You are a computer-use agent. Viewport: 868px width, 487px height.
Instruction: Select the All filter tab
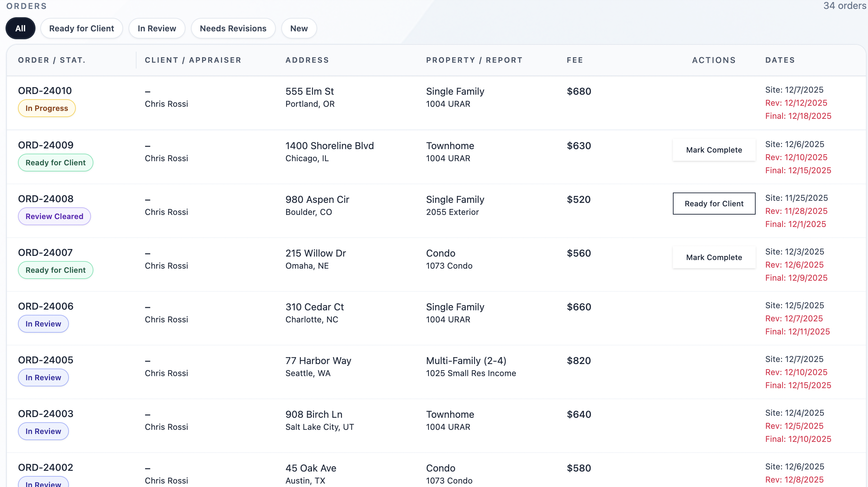[20, 28]
